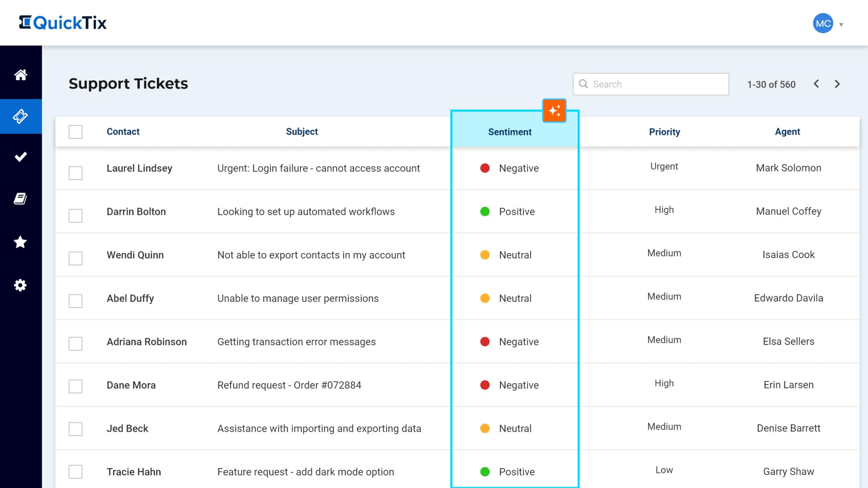Sort tickets by the Priority column

click(x=664, y=132)
